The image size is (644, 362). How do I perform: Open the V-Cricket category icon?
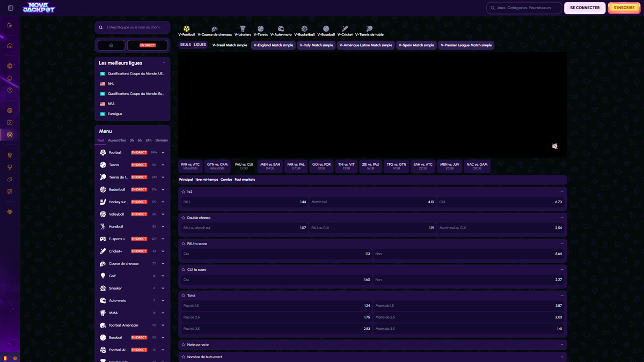point(345,28)
